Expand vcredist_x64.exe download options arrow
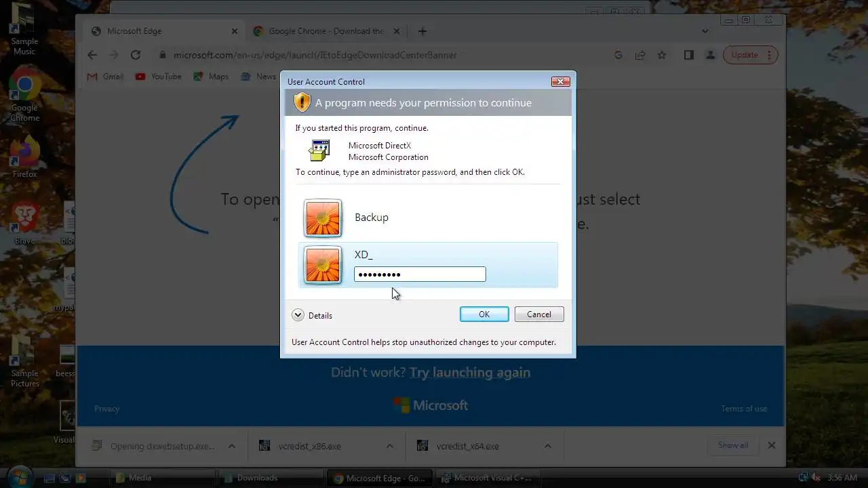The width and height of the screenshot is (868, 488). point(547,446)
